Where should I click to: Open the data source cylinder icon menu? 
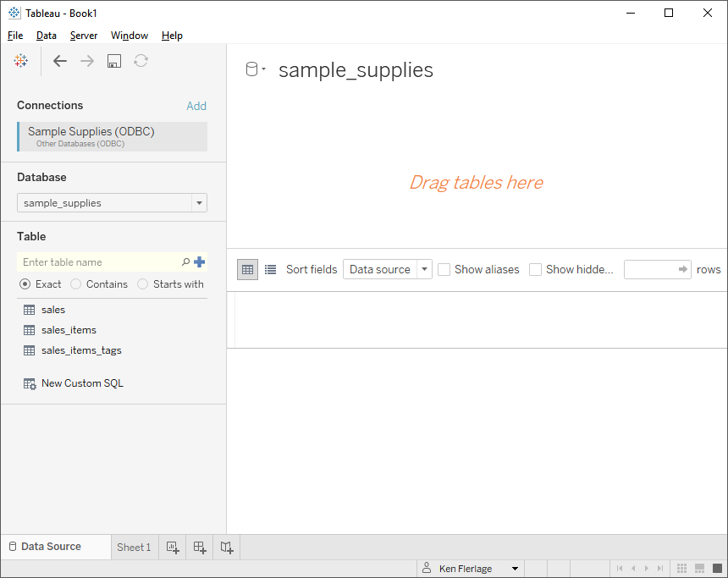click(x=256, y=69)
